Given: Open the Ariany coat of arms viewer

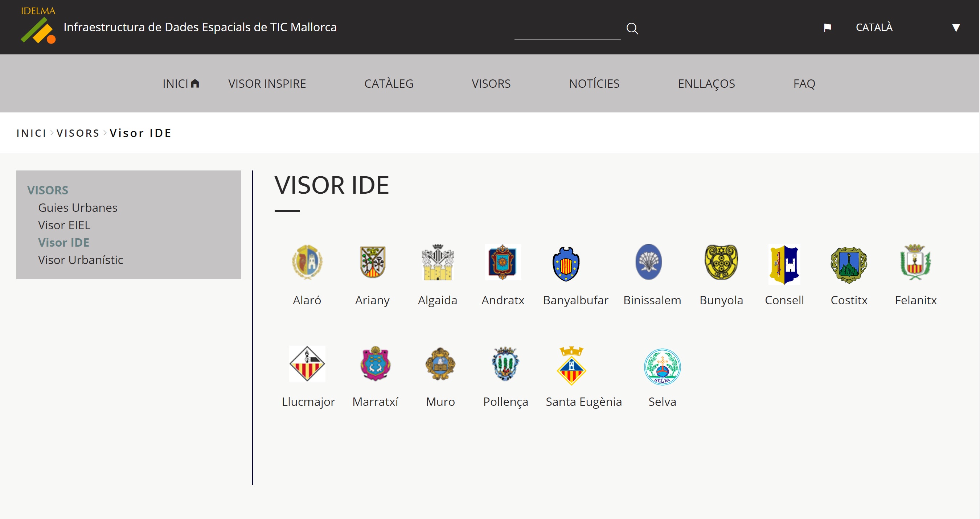Looking at the screenshot, I should [x=373, y=262].
